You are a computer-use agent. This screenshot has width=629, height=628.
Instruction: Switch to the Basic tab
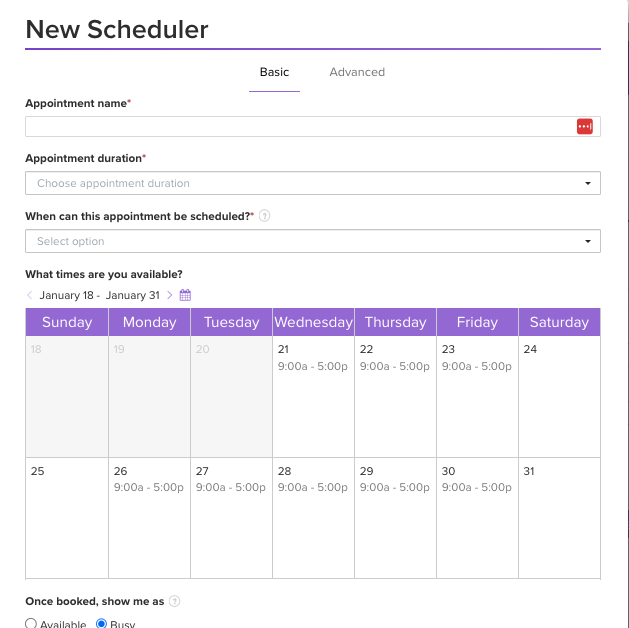274,72
